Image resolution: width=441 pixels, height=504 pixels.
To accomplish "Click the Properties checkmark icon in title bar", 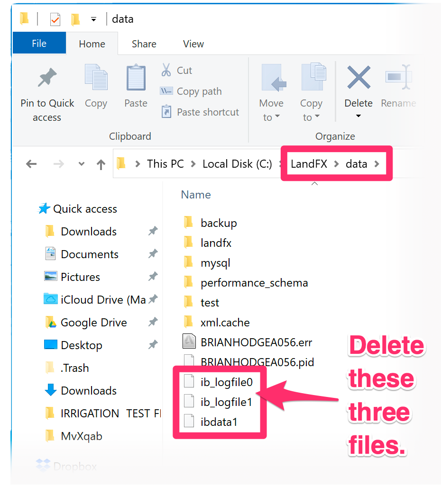I will click(x=55, y=19).
